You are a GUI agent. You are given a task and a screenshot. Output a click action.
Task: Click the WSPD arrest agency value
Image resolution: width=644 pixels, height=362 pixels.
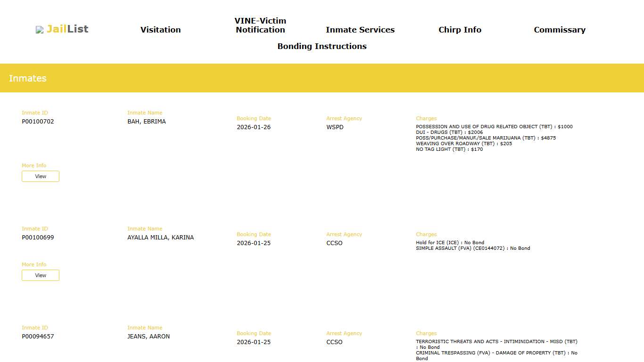coord(335,127)
